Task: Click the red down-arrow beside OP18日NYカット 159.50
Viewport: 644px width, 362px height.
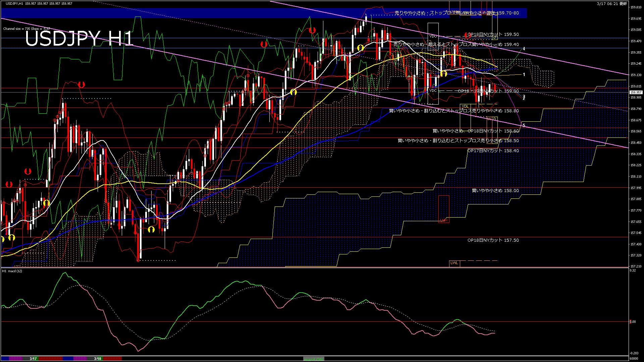Action: tap(468, 35)
